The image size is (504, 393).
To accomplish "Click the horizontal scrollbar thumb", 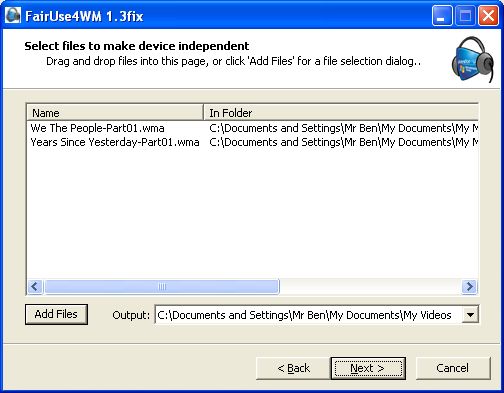I will (162, 286).
